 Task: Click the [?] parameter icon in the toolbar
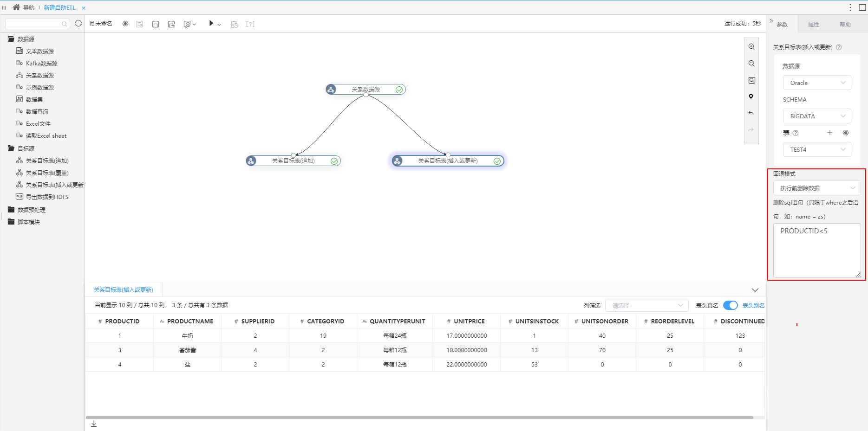[x=250, y=24]
